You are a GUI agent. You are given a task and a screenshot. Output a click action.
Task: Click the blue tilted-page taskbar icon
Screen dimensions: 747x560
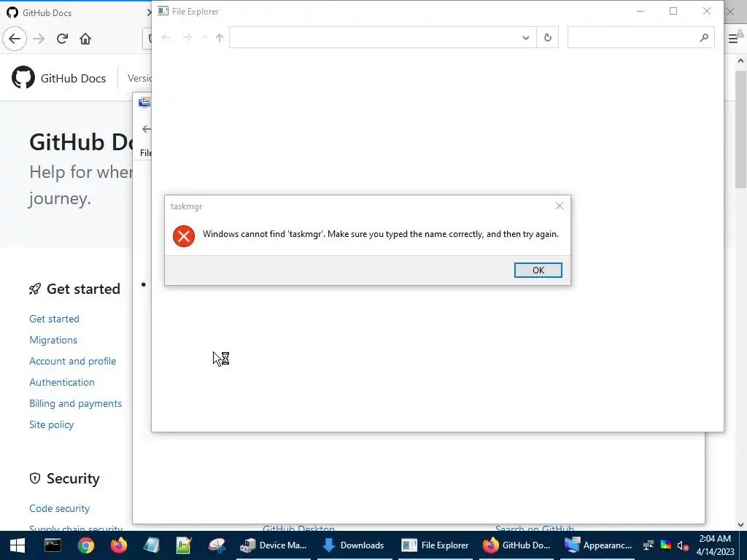pyautogui.click(x=152, y=545)
